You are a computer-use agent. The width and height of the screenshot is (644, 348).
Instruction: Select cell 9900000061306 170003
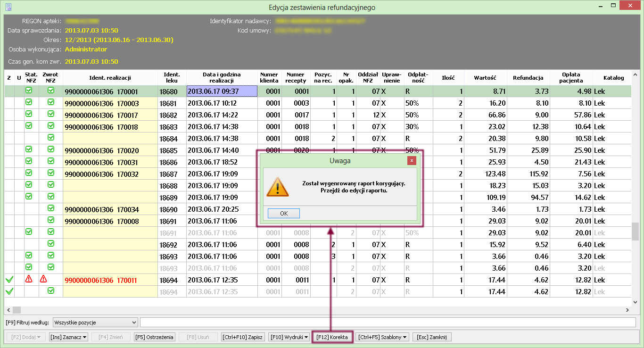(x=110, y=103)
